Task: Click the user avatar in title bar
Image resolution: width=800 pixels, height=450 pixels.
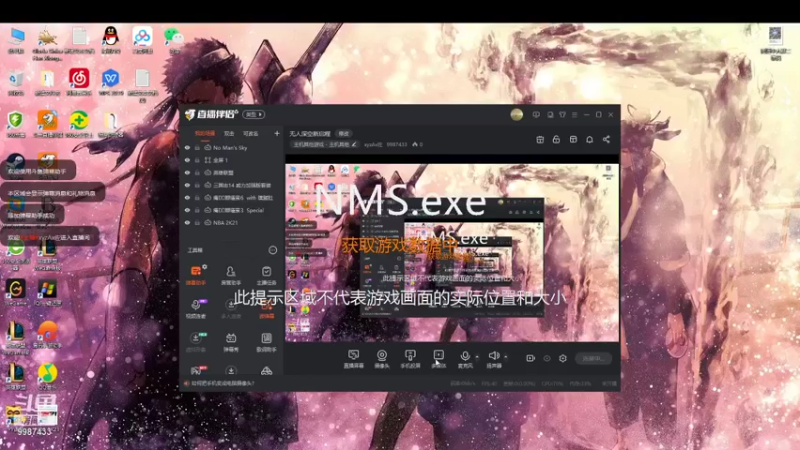Action: coord(516,114)
